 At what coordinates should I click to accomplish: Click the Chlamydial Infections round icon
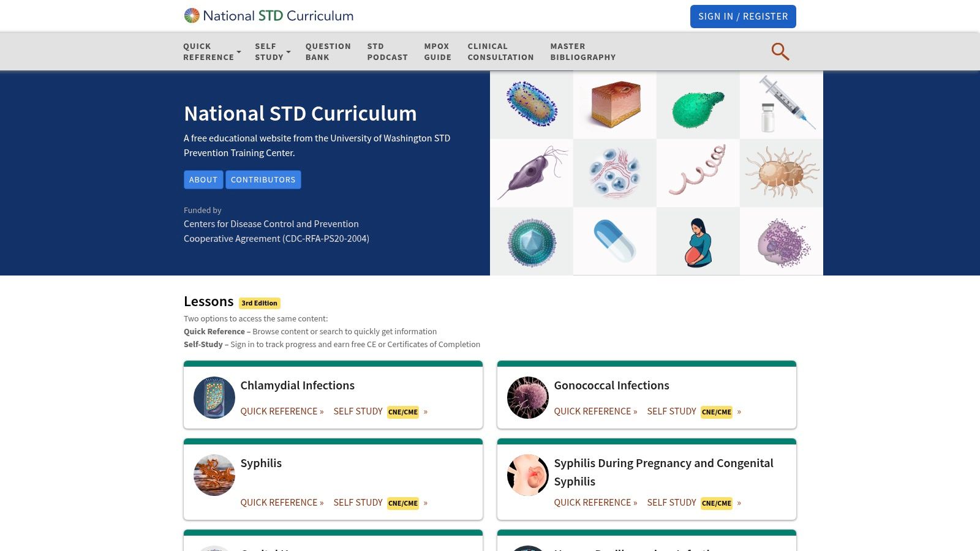tap(214, 397)
